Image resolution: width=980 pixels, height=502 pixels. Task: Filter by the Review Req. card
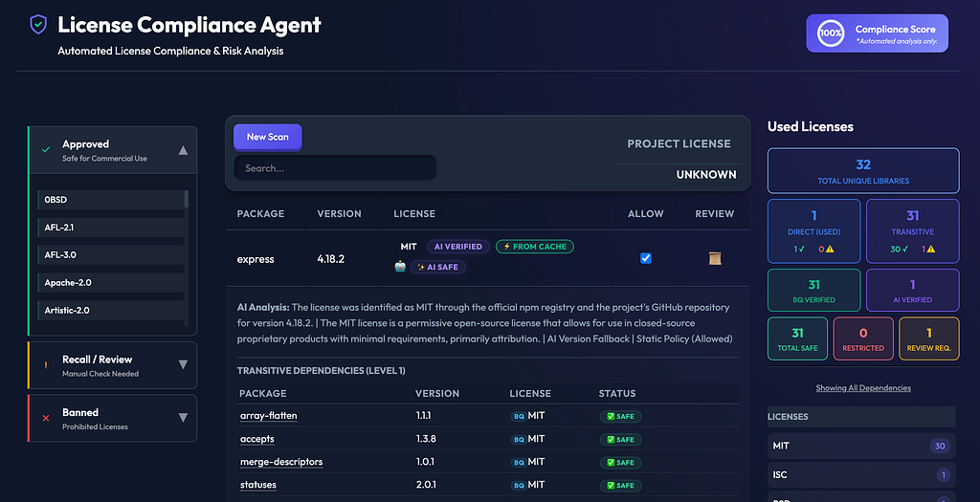pos(928,339)
